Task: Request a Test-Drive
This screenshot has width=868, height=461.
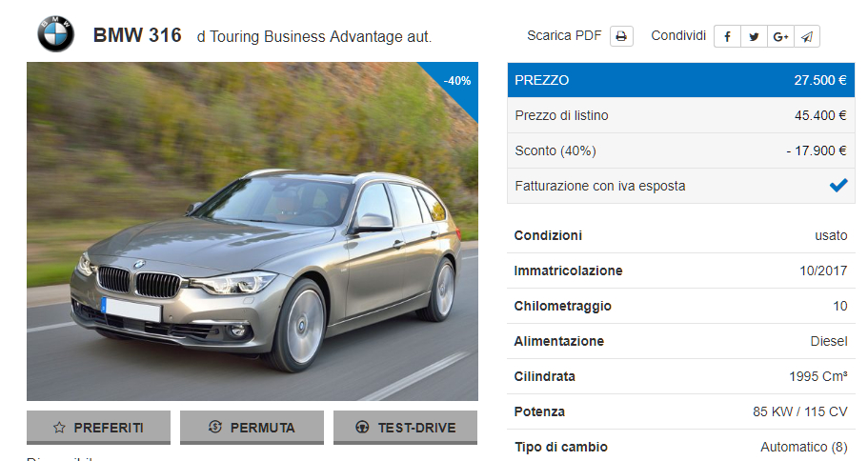Action: [x=405, y=428]
